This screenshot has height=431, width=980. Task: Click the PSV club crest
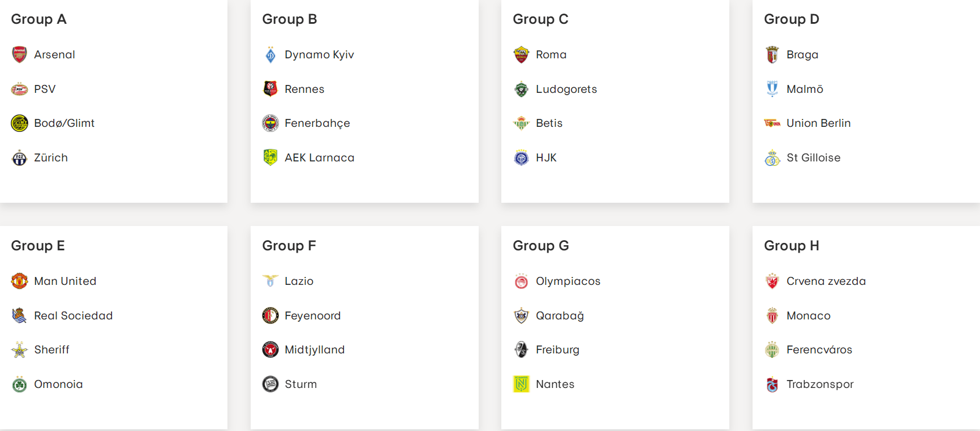(19, 89)
